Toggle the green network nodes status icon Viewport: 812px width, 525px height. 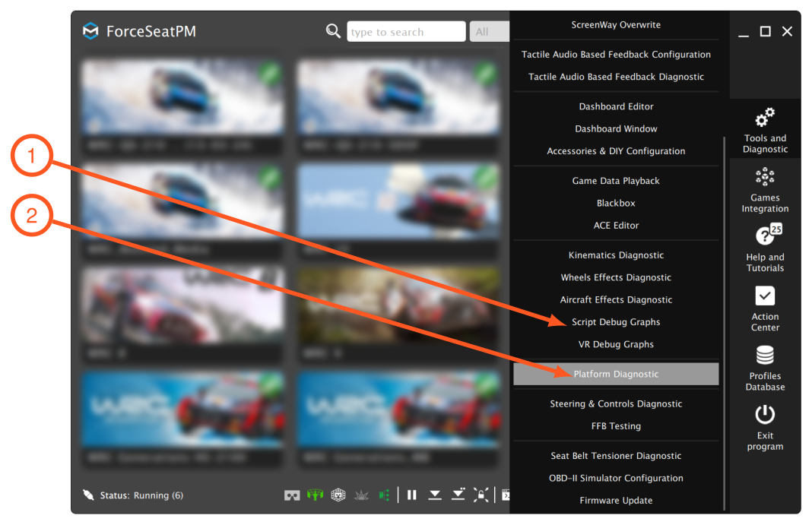(x=384, y=495)
